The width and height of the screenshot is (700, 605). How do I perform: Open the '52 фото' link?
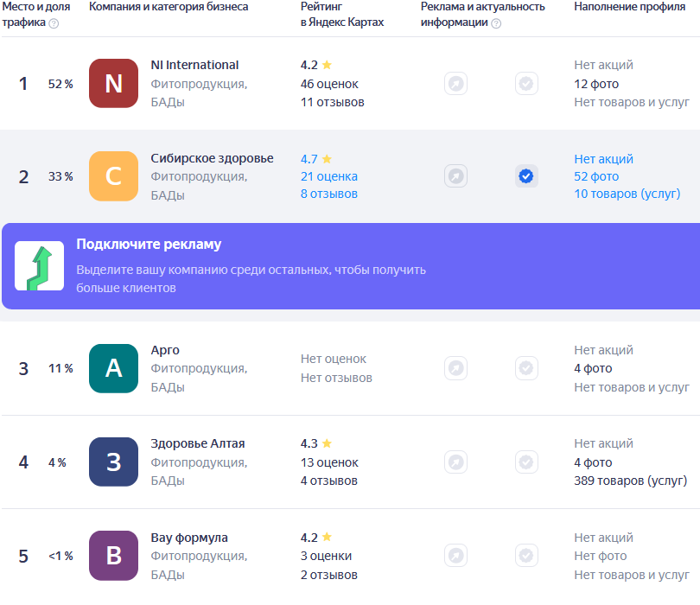(x=596, y=176)
